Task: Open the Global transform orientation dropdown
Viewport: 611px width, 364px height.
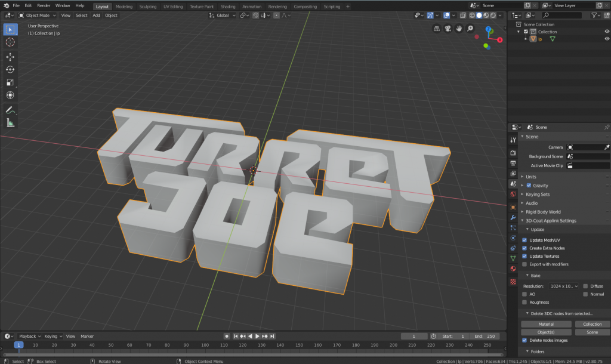Action: click(223, 15)
